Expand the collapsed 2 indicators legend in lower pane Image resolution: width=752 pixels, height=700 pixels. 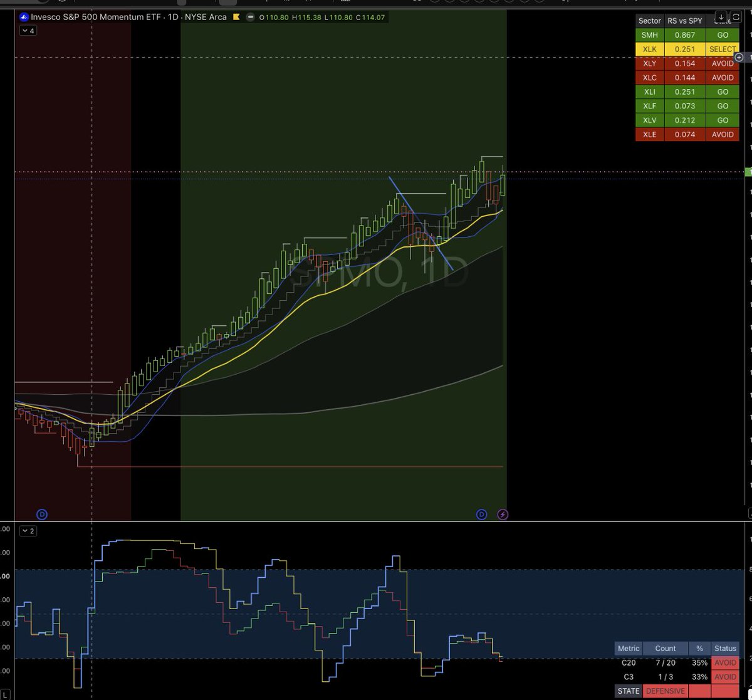tap(28, 531)
